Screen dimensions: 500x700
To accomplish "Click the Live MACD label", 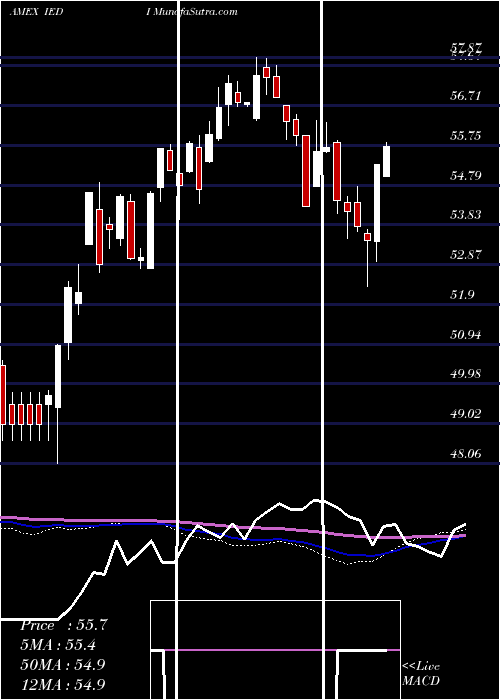I will (421, 674).
